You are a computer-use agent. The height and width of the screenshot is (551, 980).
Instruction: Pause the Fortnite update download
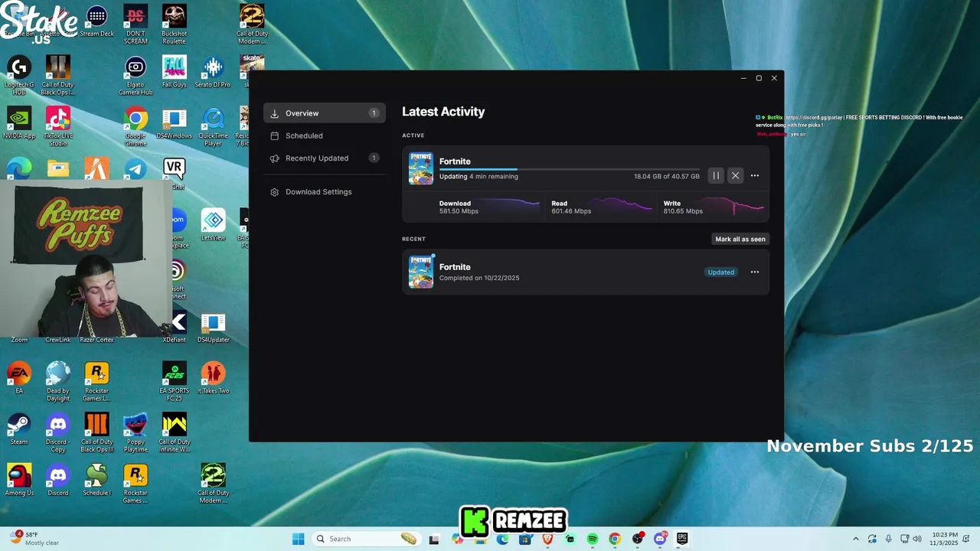click(x=716, y=176)
